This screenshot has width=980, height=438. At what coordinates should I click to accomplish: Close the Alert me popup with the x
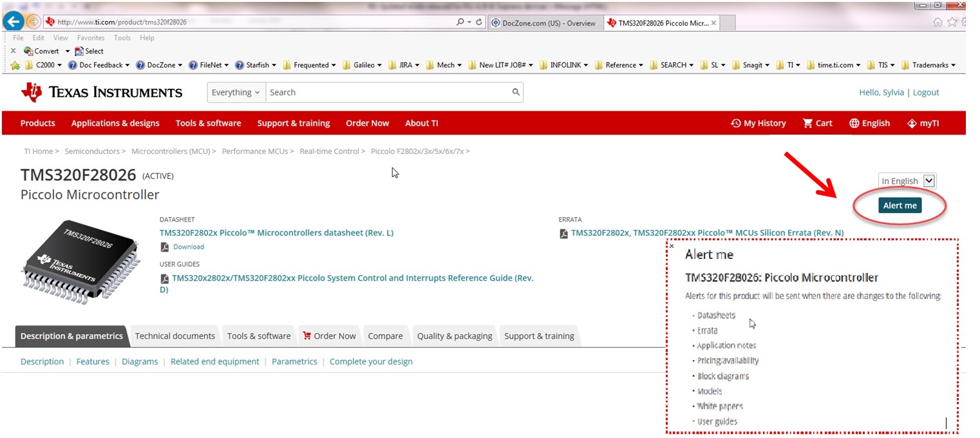pos(672,245)
